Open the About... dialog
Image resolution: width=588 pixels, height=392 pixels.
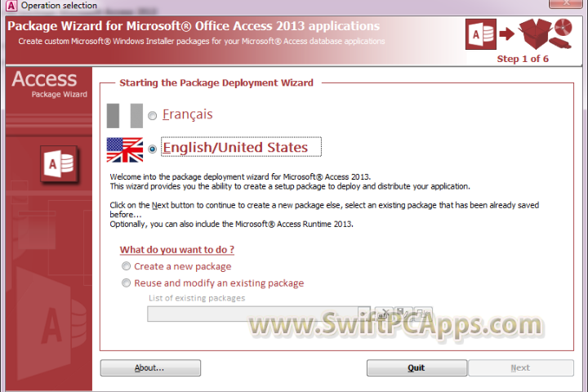click(150, 367)
